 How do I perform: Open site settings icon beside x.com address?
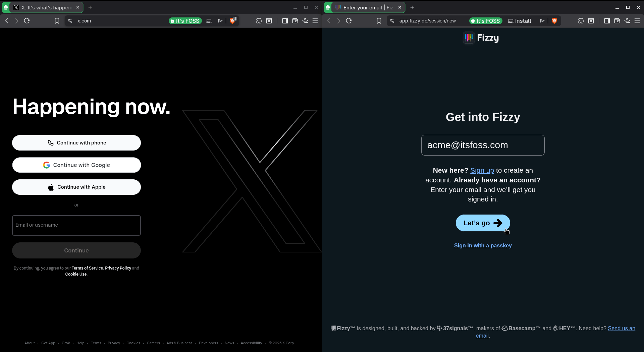pyautogui.click(x=70, y=21)
